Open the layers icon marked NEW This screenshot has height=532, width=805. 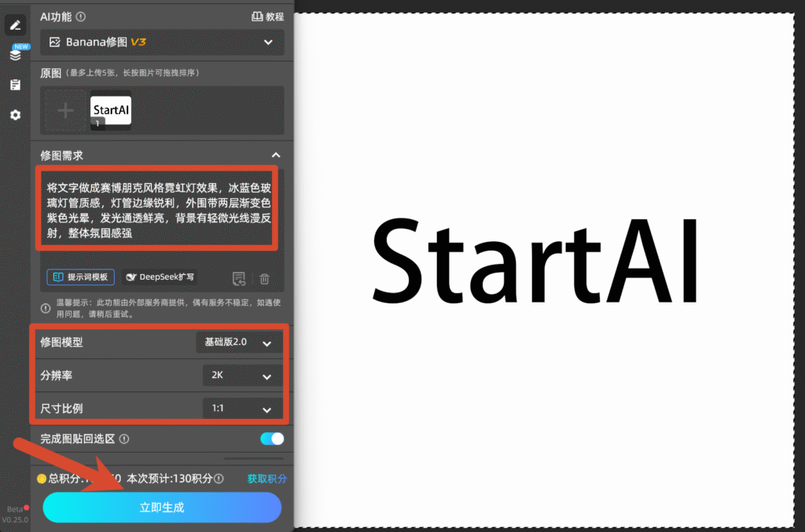16,54
